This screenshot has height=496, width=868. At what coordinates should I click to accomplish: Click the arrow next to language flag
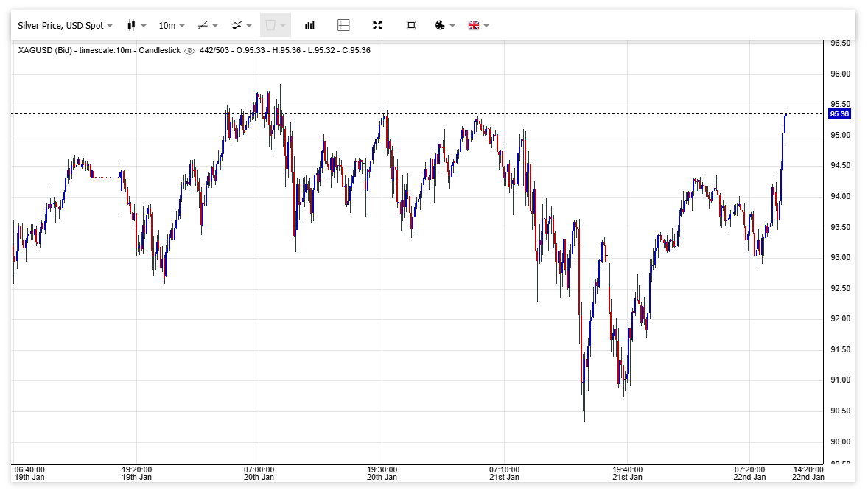pyautogui.click(x=486, y=25)
